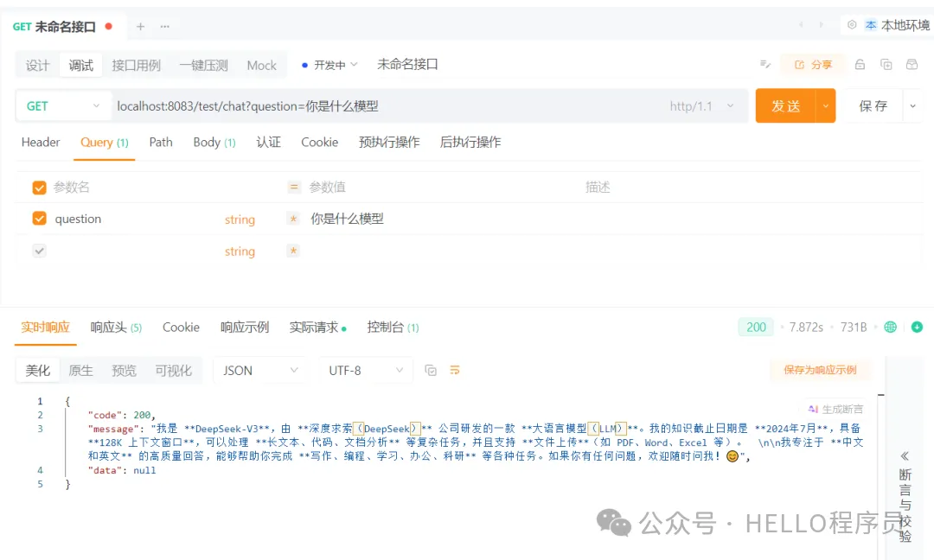The width and height of the screenshot is (934, 560).
Task: Copy the response with the copy icon
Action: click(432, 369)
